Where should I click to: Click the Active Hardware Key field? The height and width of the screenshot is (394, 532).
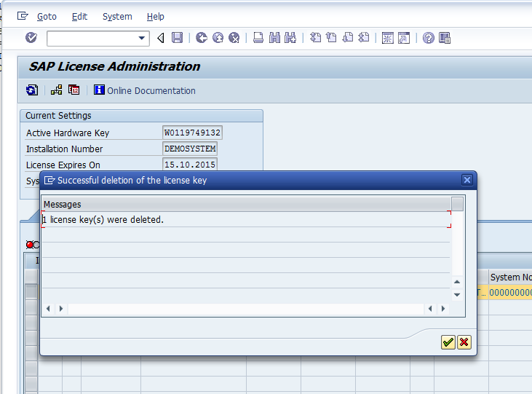[x=192, y=133]
